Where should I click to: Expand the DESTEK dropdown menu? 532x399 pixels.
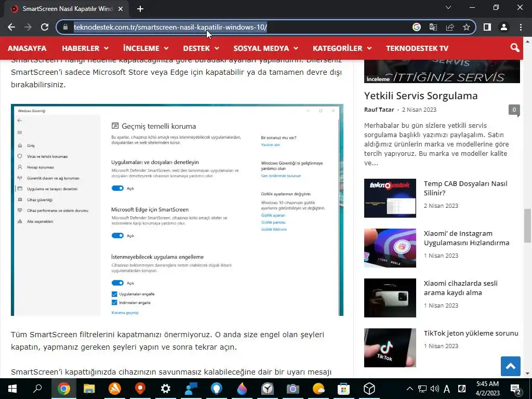(201, 48)
